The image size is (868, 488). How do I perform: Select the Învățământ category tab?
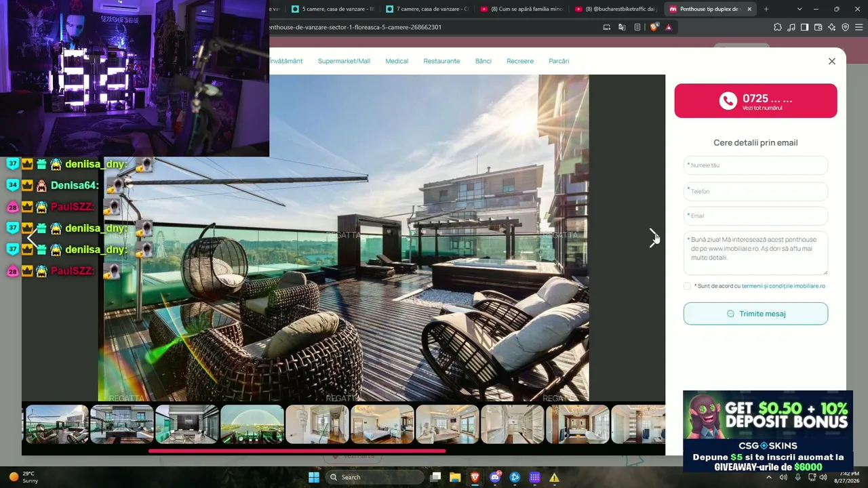point(286,61)
